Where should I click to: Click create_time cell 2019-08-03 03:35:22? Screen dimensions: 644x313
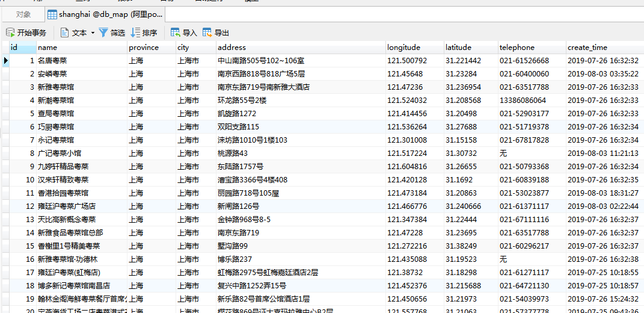605,74
